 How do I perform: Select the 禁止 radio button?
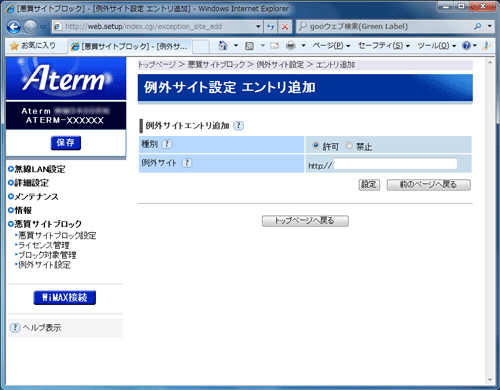click(x=349, y=145)
